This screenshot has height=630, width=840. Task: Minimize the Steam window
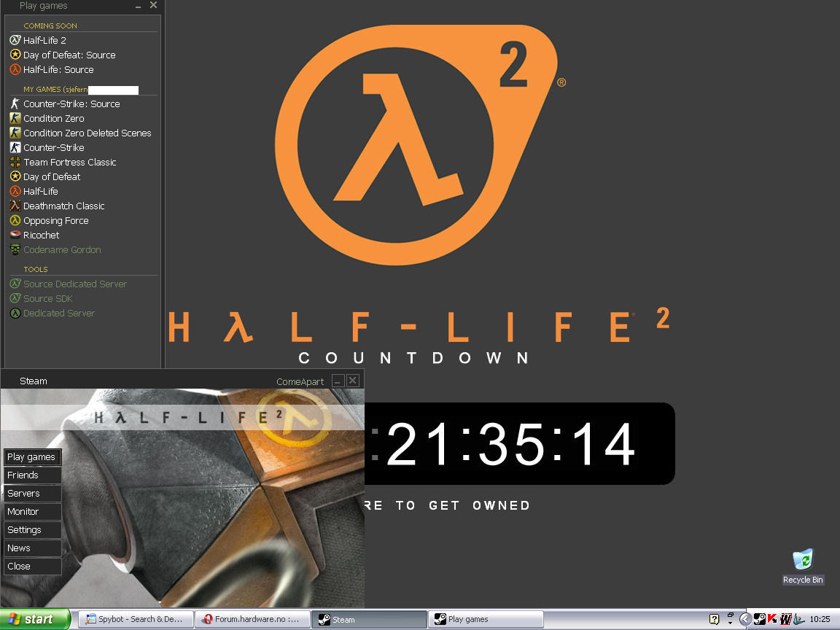click(x=338, y=381)
